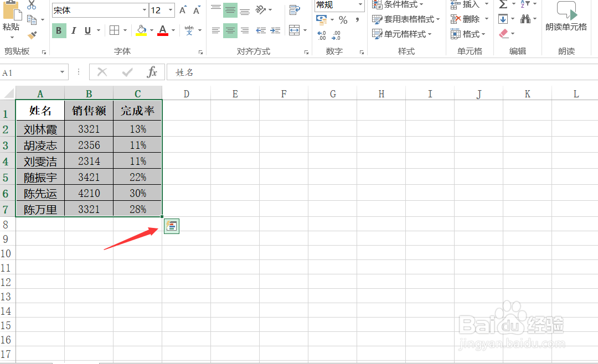598x364 pixels.
Task: Decrease font size with small A
Action: [x=197, y=11]
